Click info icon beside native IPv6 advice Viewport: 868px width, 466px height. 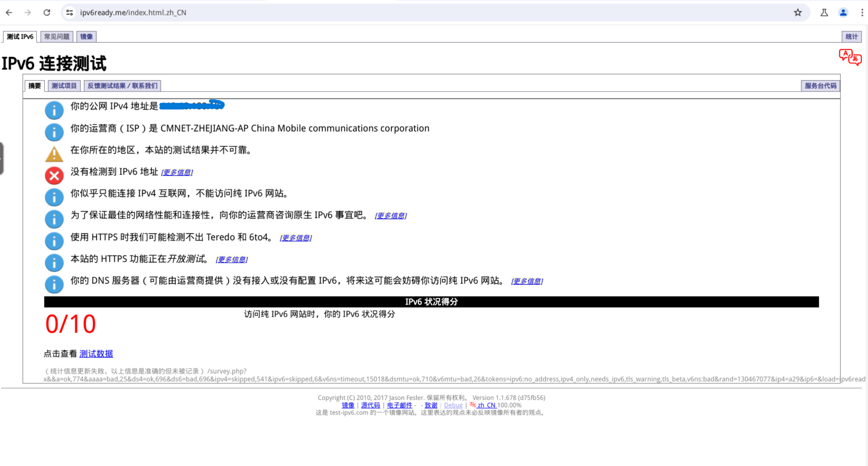(54, 219)
